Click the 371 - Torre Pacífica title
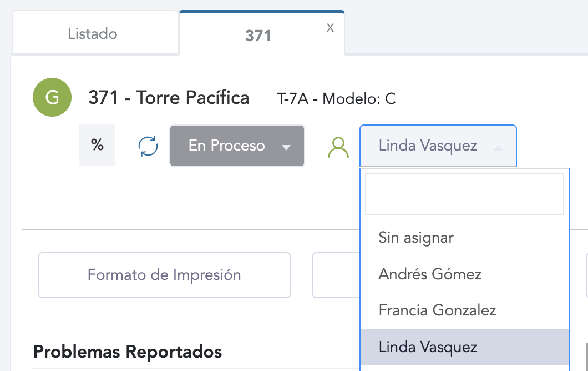Viewport: 588px width, 371px height. (169, 98)
